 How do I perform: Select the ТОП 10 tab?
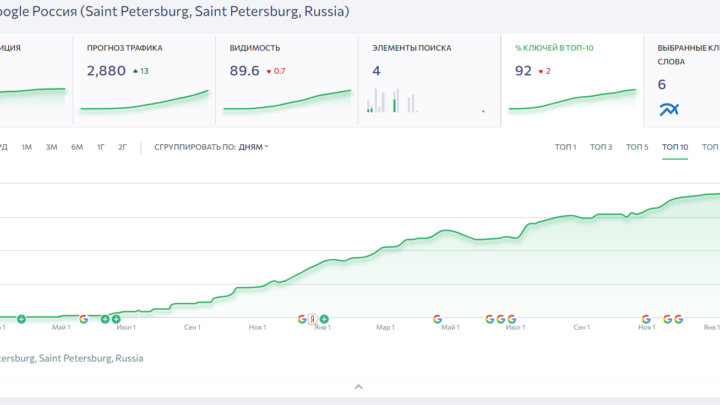coord(675,147)
